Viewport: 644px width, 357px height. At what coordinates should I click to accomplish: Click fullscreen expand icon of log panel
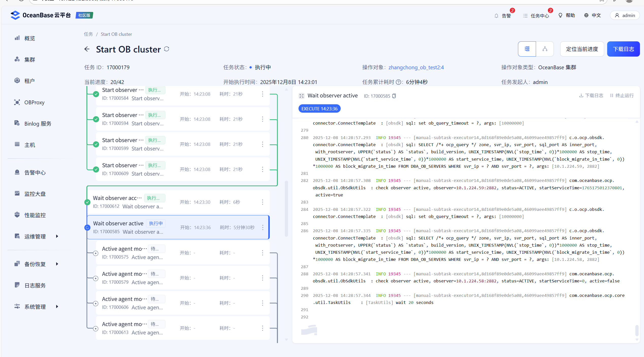pyautogui.click(x=302, y=96)
